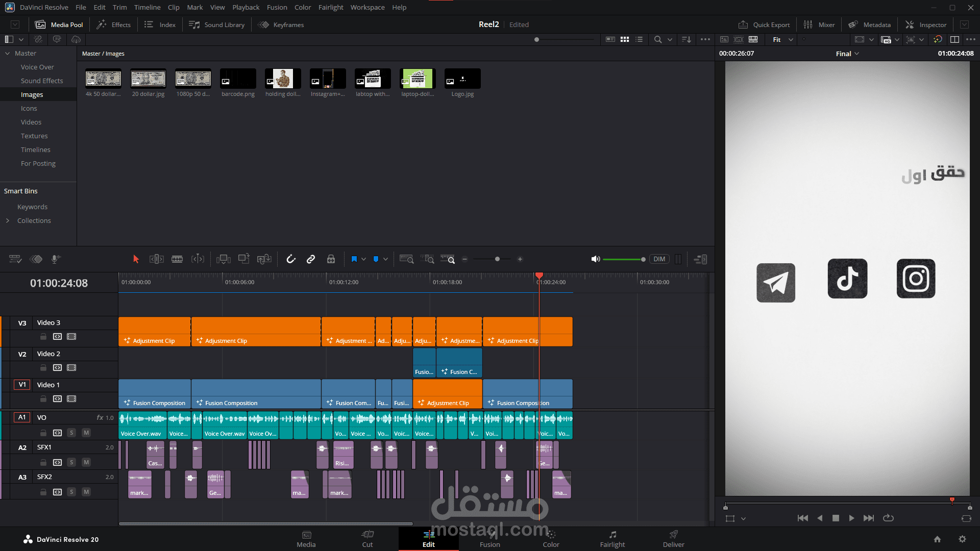Screen dimensions: 980x551
Task: Click the position lock padlock icon
Action: point(331,259)
